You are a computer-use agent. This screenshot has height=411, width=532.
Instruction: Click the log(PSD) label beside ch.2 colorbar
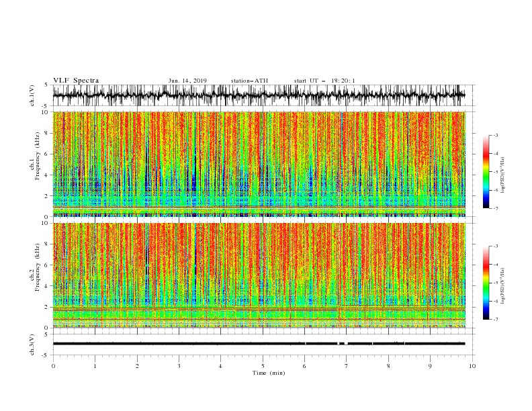(502, 286)
